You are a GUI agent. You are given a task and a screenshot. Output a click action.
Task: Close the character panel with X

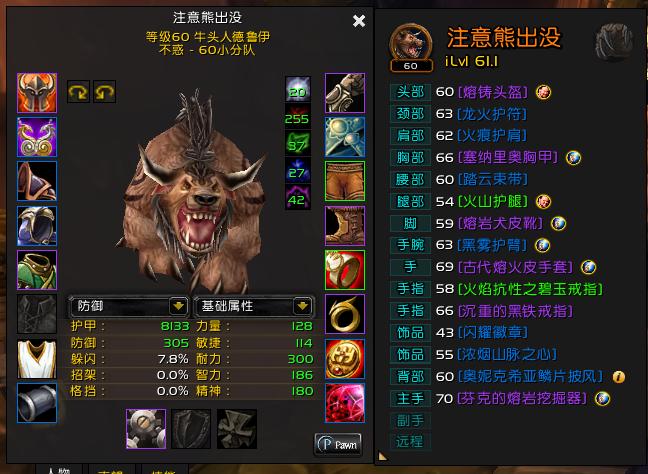(x=359, y=21)
